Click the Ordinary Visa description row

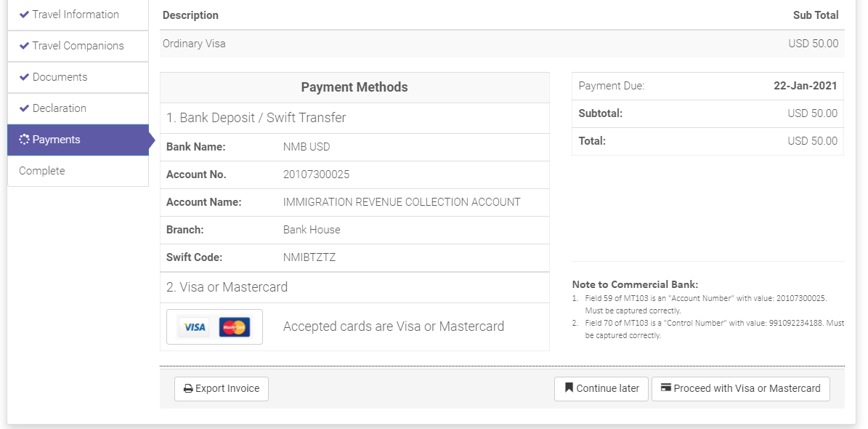tap(502, 43)
